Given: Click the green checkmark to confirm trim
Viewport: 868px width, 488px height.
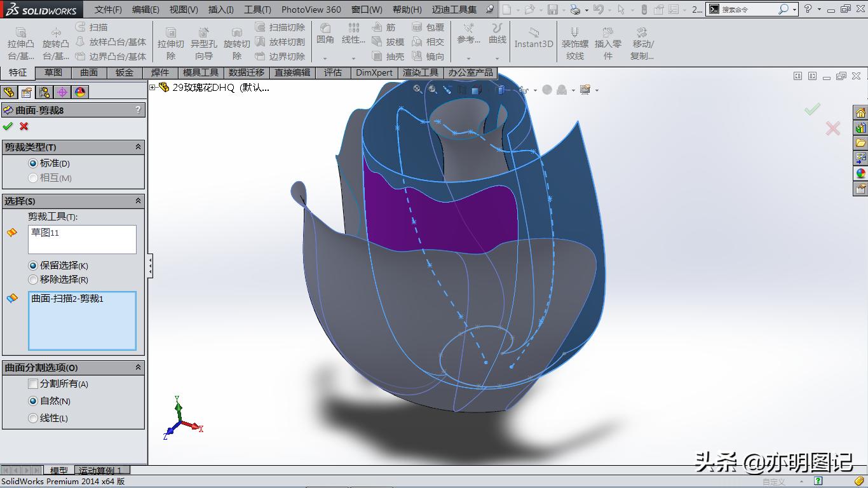Looking at the screenshot, I should point(8,126).
